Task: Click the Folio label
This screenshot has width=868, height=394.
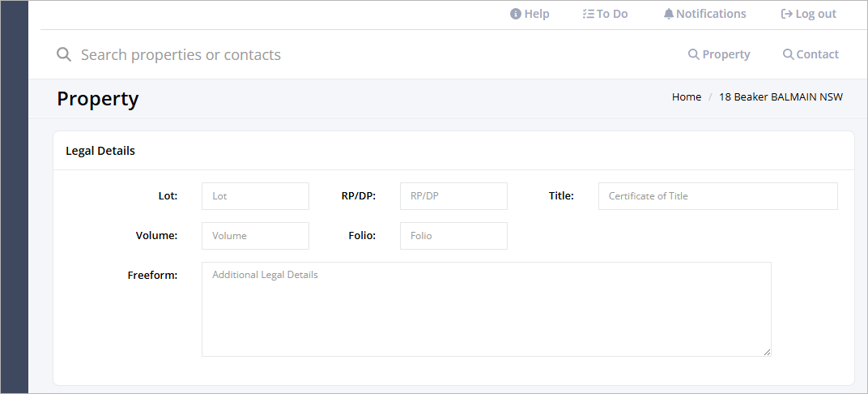Action: (362, 236)
